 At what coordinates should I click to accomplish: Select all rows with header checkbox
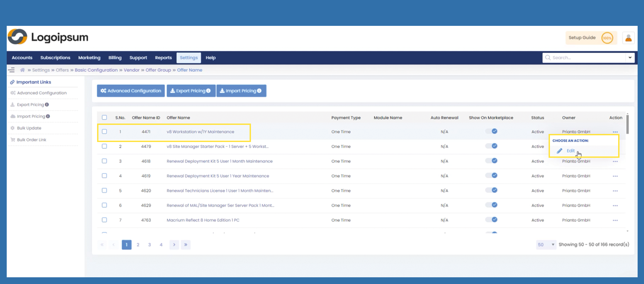click(x=104, y=117)
